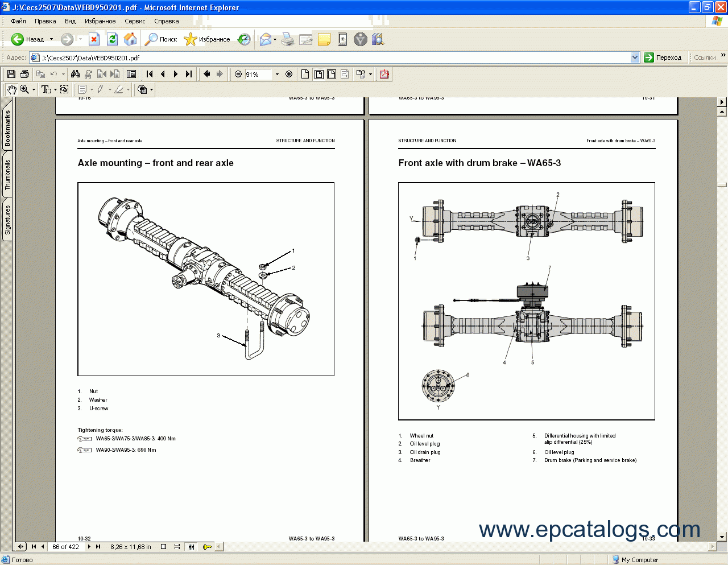The height and width of the screenshot is (565, 728).
Task: Toggle the navigation pane icon
Action: coord(131,74)
